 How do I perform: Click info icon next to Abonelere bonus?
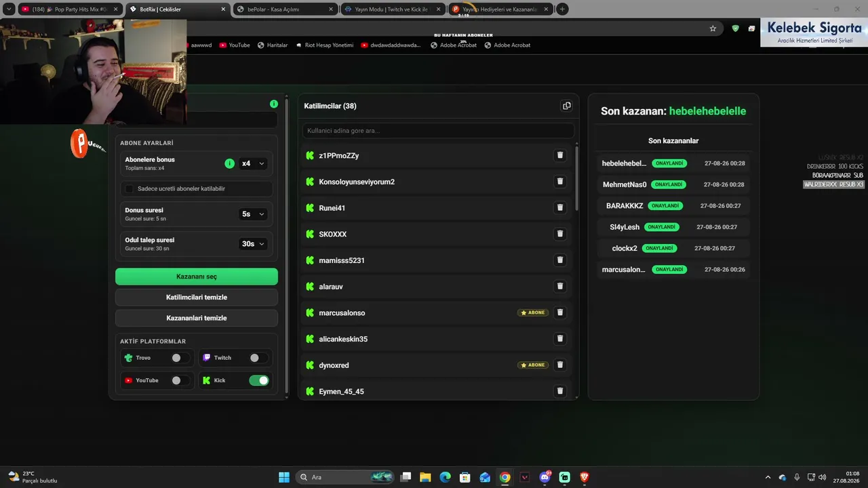[229, 163]
